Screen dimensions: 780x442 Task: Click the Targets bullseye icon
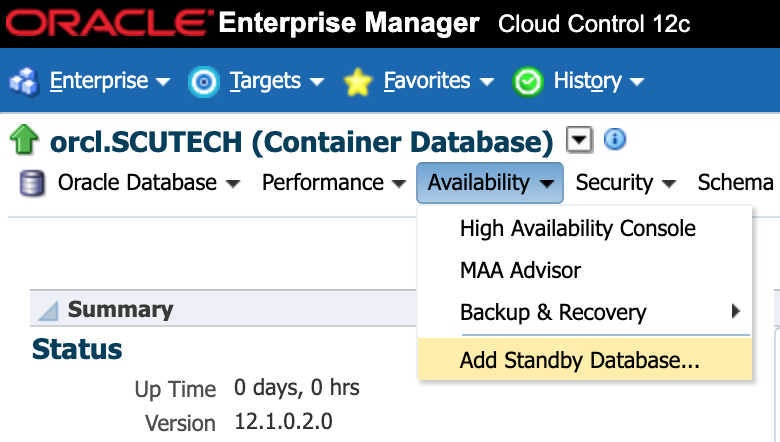(203, 82)
